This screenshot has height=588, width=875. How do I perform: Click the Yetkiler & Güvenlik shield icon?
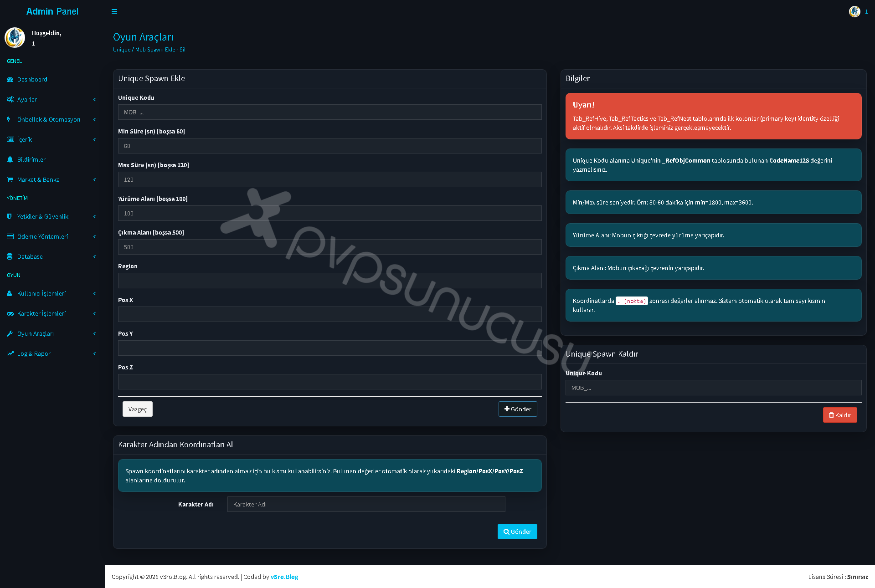click(x=10, y=216)
